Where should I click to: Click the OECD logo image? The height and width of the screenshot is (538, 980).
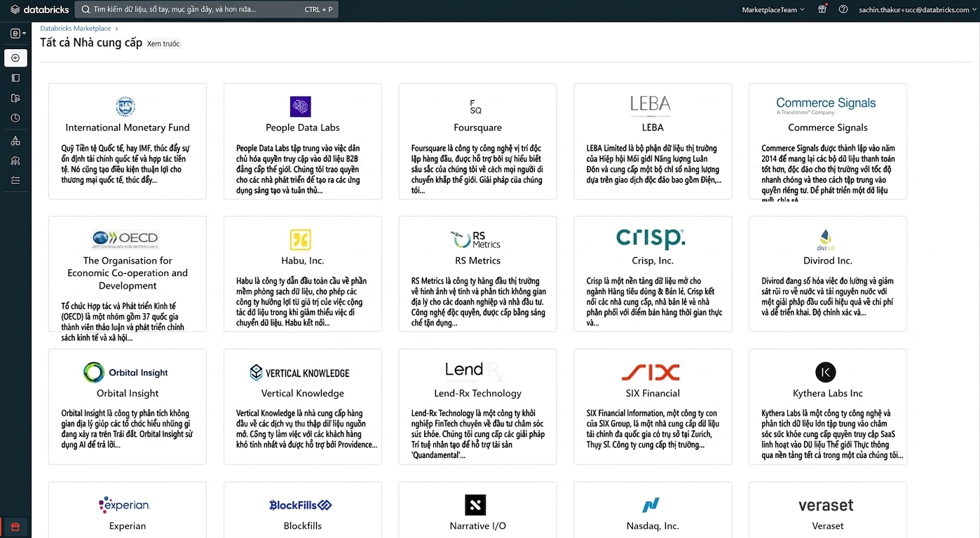pos(125,239)
